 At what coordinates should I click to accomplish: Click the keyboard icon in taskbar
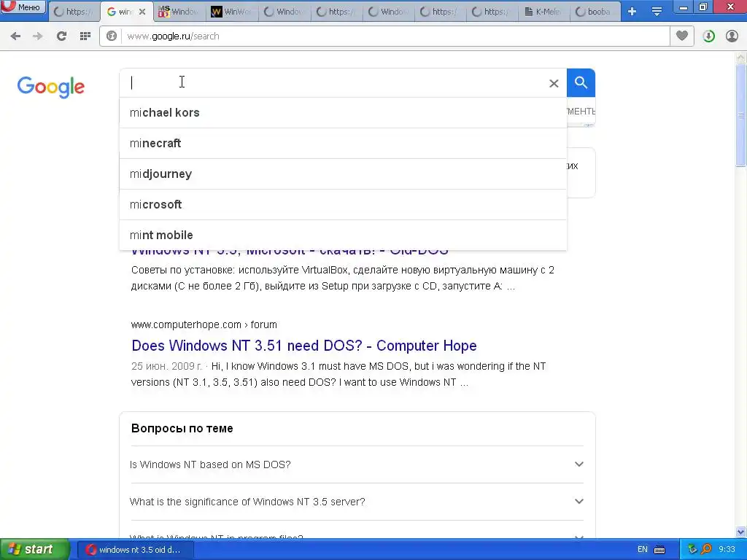[659, 550]
